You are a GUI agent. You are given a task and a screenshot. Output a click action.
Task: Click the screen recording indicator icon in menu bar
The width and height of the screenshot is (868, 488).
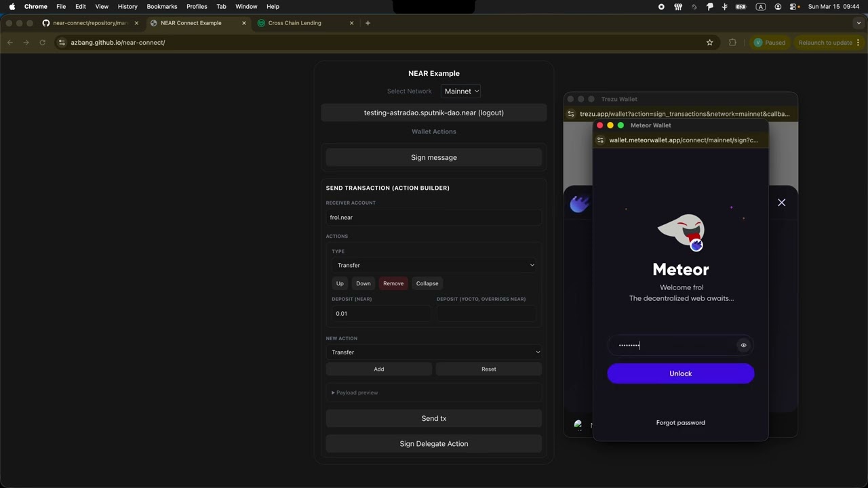tap(661, 6)
